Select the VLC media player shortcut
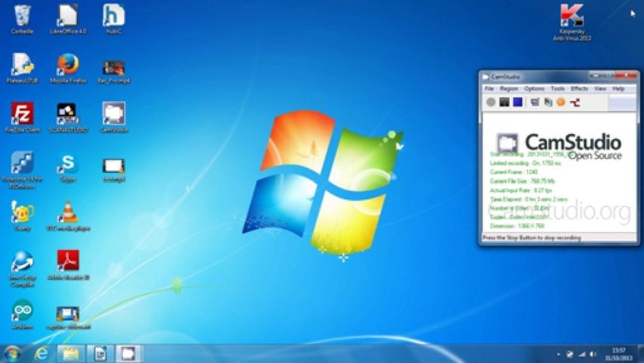The image size is (644, 363). click(x=68, y=216)
